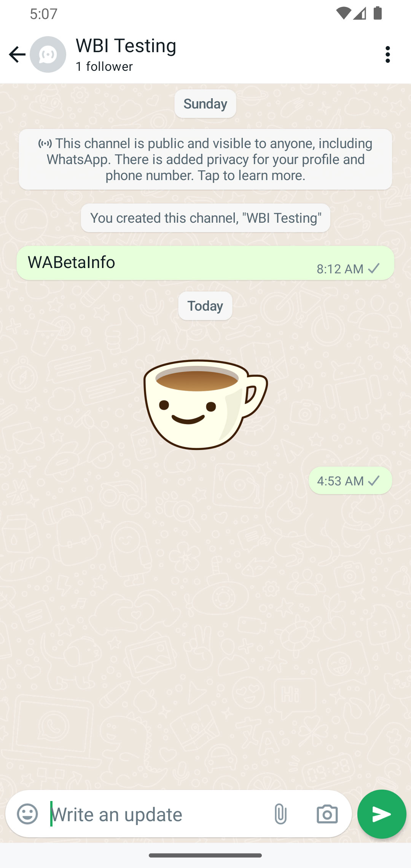Open WBI Testing channel profile picture

pos(48,54)
